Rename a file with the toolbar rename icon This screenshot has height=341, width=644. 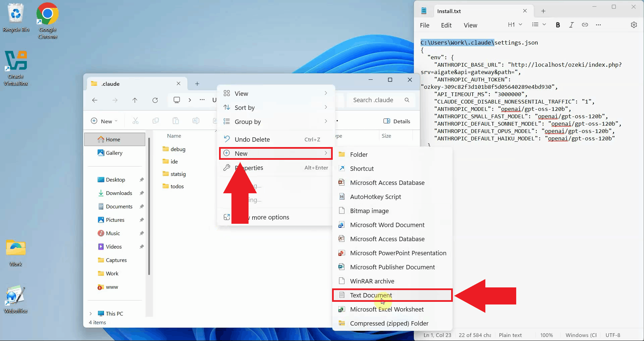click(x=196, y=121)
